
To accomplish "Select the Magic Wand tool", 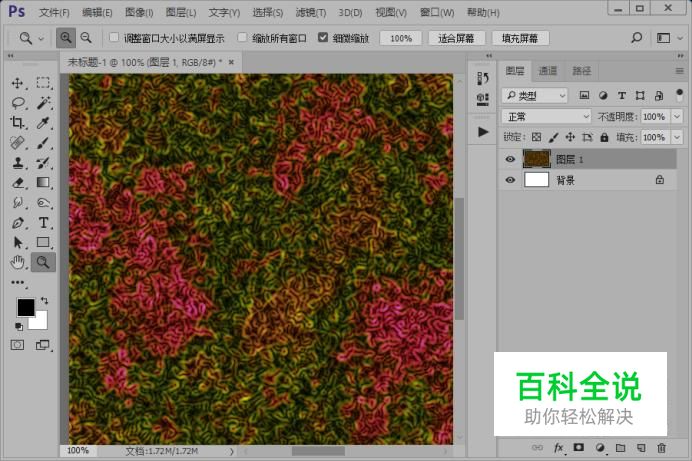I will click(x=43, y=103).
